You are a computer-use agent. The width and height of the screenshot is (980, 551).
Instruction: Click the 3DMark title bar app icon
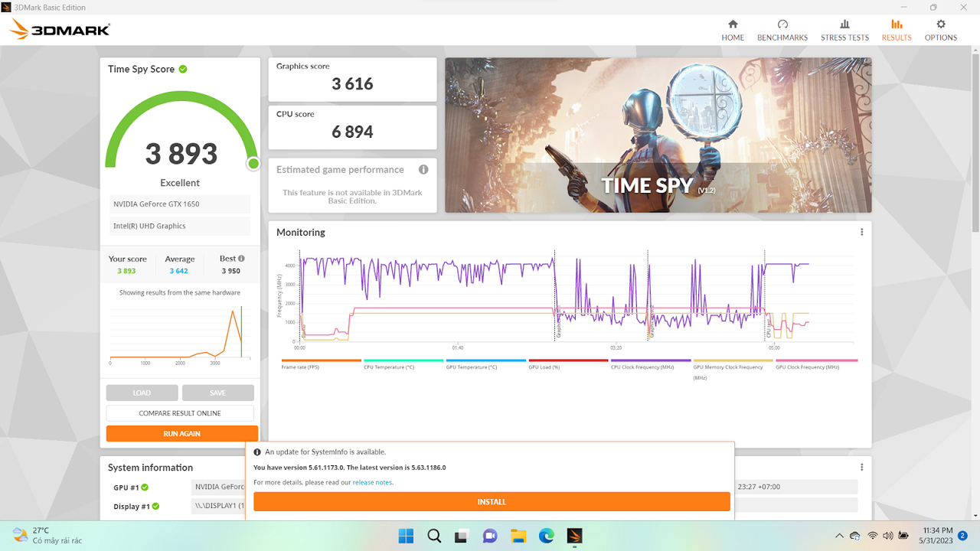point(7,7)
